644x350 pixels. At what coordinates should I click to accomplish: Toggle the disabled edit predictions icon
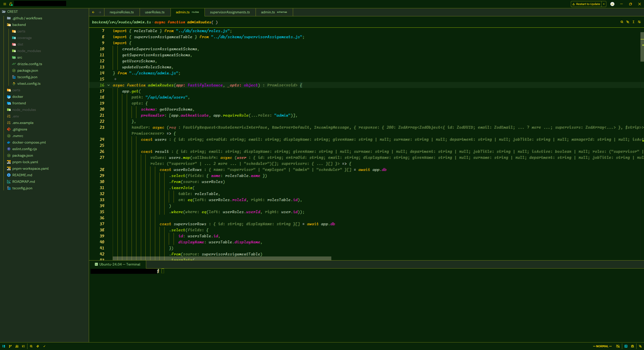coord(618,346)
